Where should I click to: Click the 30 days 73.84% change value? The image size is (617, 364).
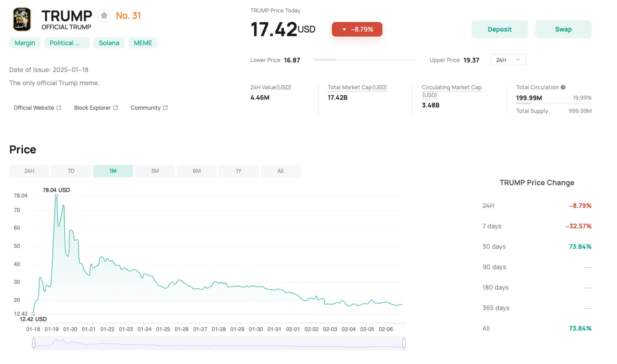pyautogui.click(x=580, y=247)
